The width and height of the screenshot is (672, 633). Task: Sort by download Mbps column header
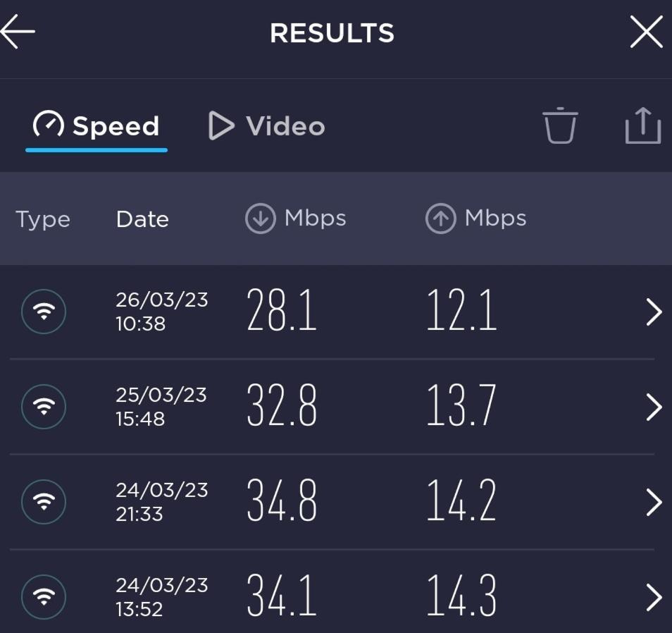[x=296, y=219]
